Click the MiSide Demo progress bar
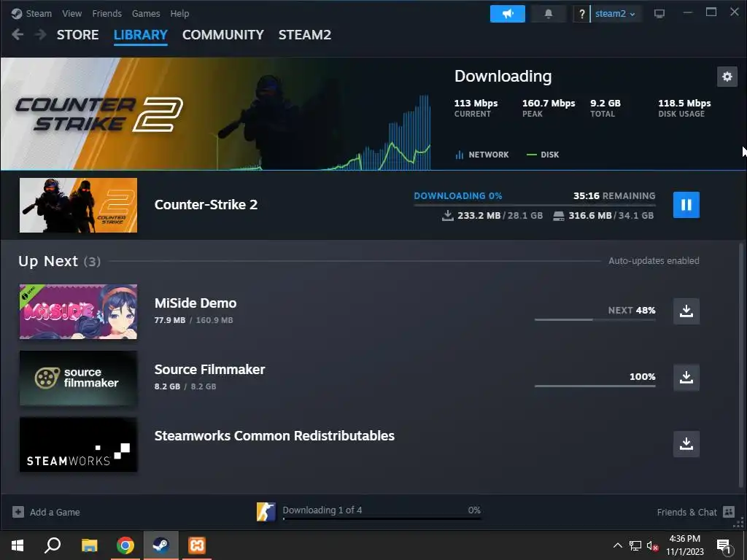Image resolution: width=747 pixels, height=560 pixels. pos(595,319)
